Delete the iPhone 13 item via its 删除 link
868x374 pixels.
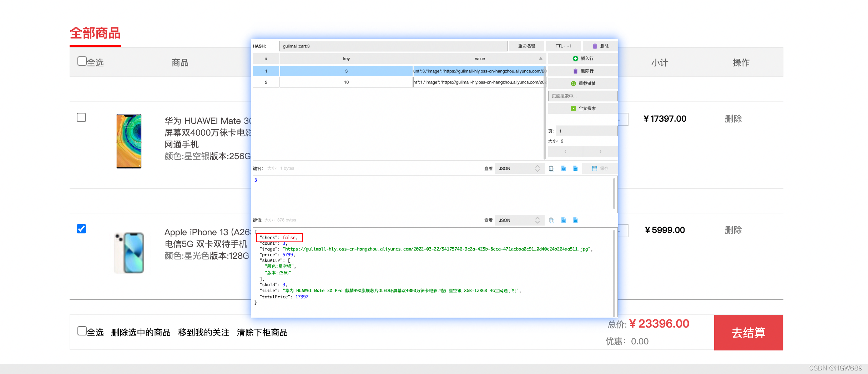tap(733, 230)
